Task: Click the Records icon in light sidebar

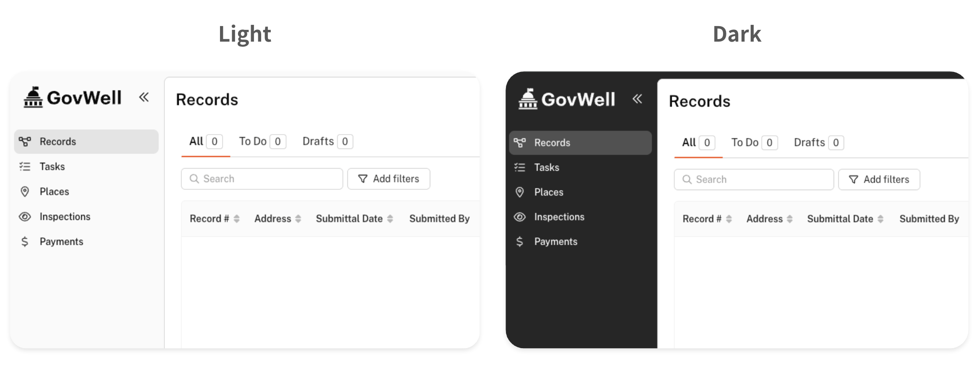Action: [x=25, y=142]
